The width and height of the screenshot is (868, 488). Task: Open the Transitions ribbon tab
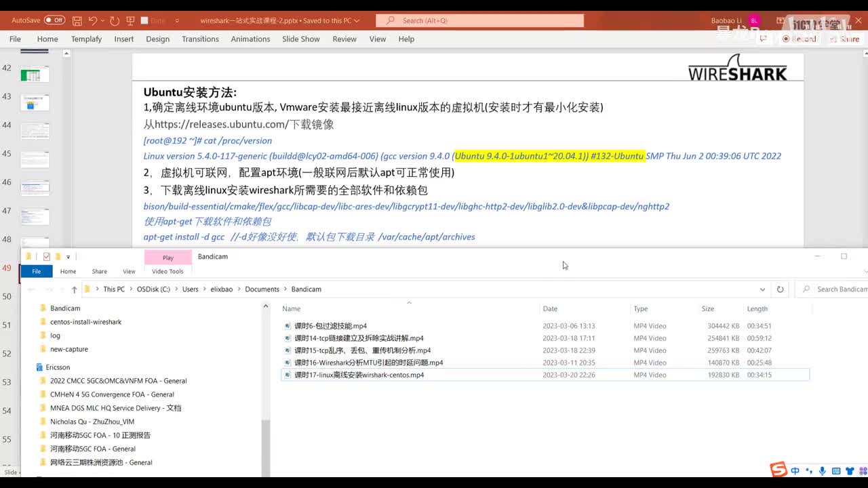[200, 39]
